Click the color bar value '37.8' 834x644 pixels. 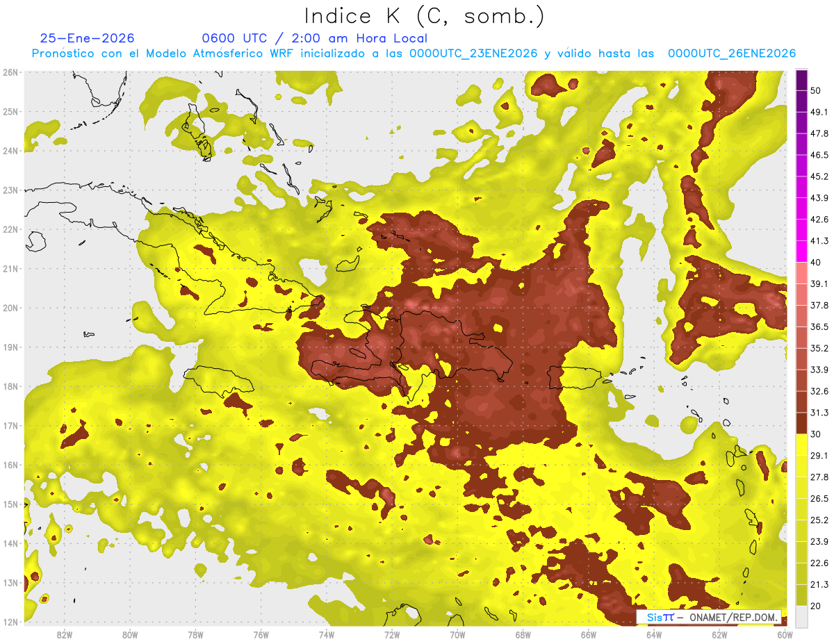click(819, 305)
